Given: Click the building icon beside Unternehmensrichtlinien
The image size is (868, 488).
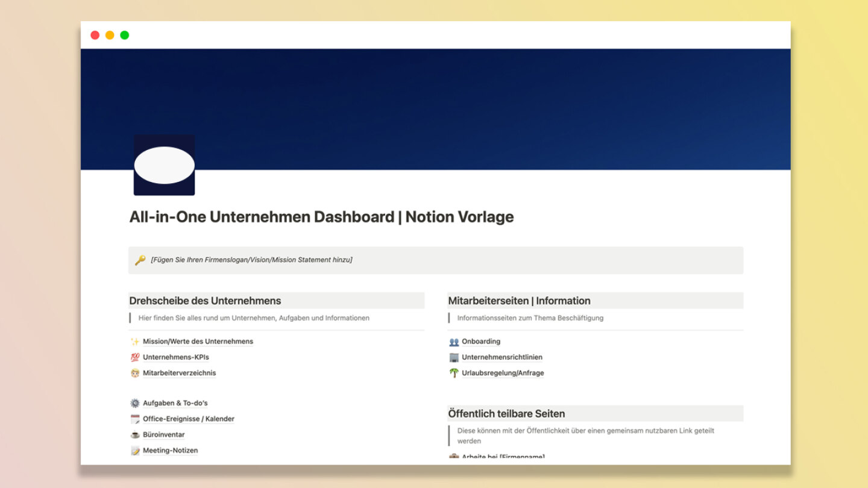Looking at the screenshot, I should point(454,357).
